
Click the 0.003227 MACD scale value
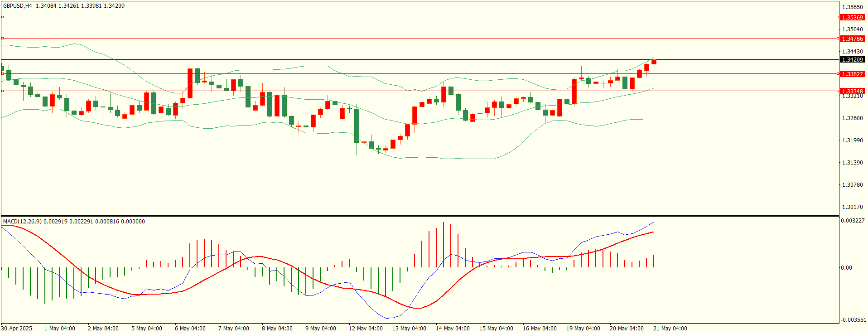(x=853, y=221)
